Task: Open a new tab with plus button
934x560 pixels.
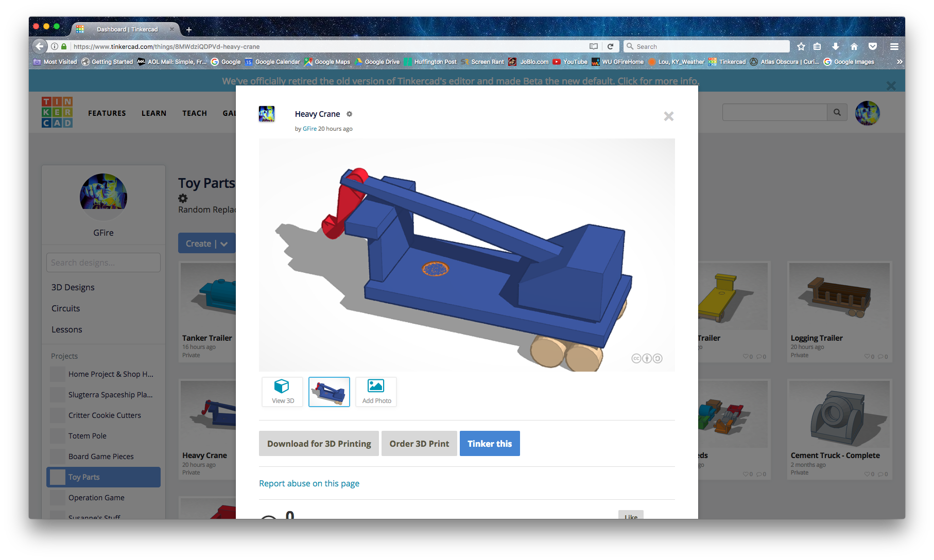Action: (189, 30)
